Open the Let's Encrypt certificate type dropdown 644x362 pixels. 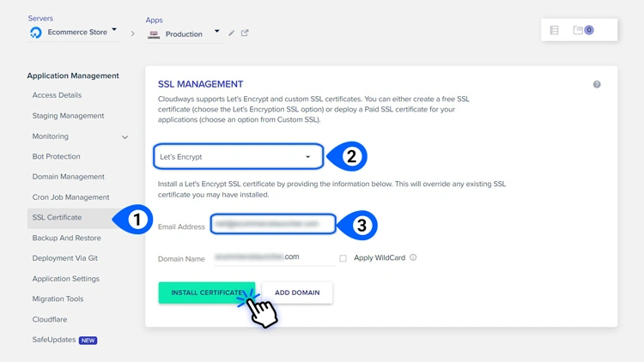click(238, 157)
